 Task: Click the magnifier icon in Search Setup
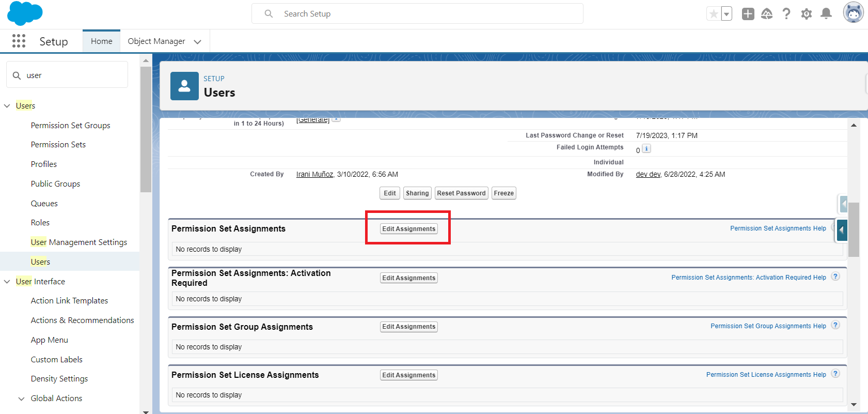pos(269,14)
